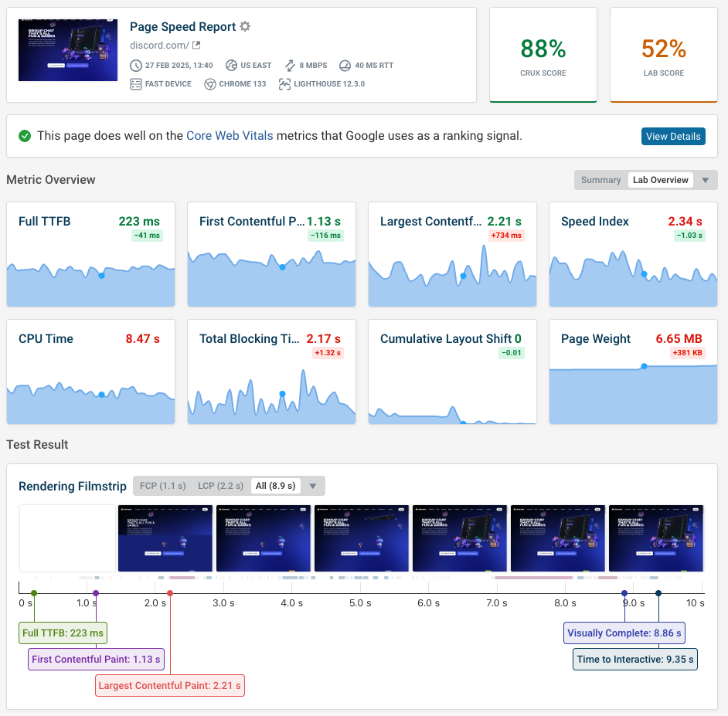Click the Time to Interactive timeline dot
The width and height of the screenshot is (728, 716).
(658, 593)
